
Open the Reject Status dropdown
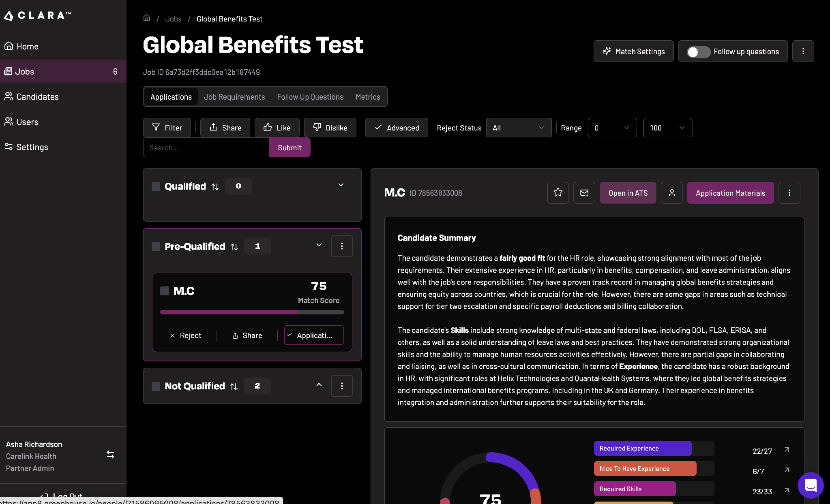pos(519,128)
